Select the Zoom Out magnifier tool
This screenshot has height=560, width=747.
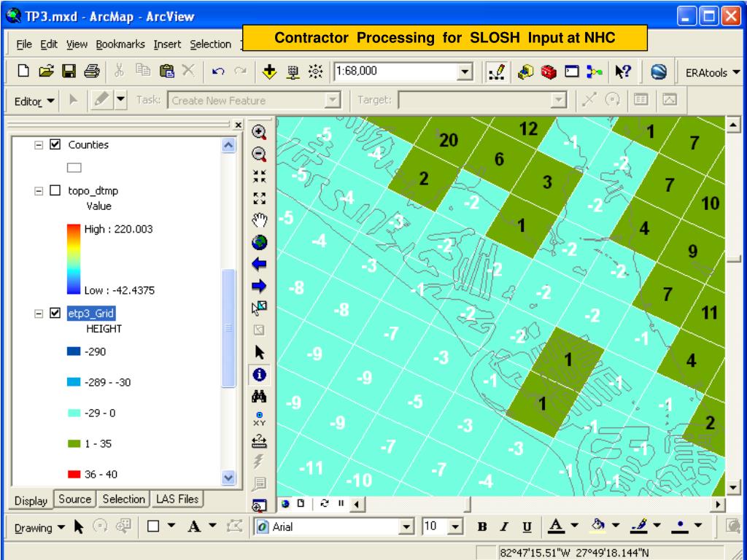pyautogui.click(x=259, y=155)
